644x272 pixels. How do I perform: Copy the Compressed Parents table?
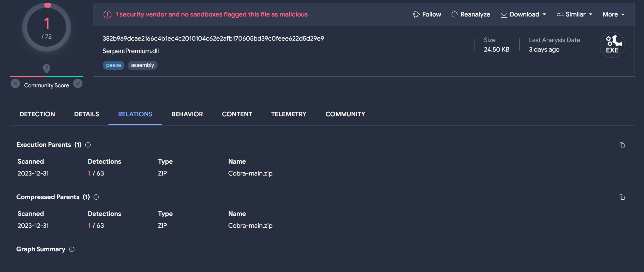622,197
